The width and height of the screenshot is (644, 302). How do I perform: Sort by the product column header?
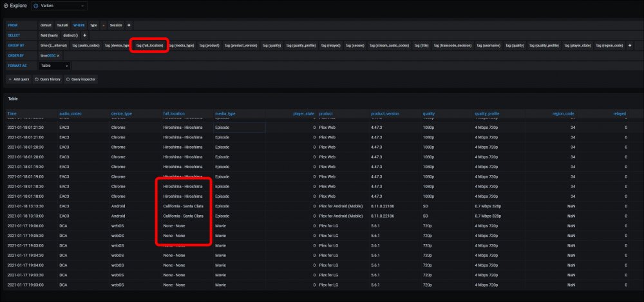click(x=326, y=113)
